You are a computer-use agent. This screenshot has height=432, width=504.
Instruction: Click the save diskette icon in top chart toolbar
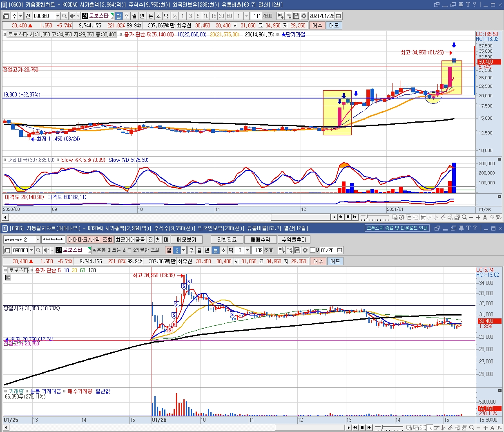(x=296, y=16)
